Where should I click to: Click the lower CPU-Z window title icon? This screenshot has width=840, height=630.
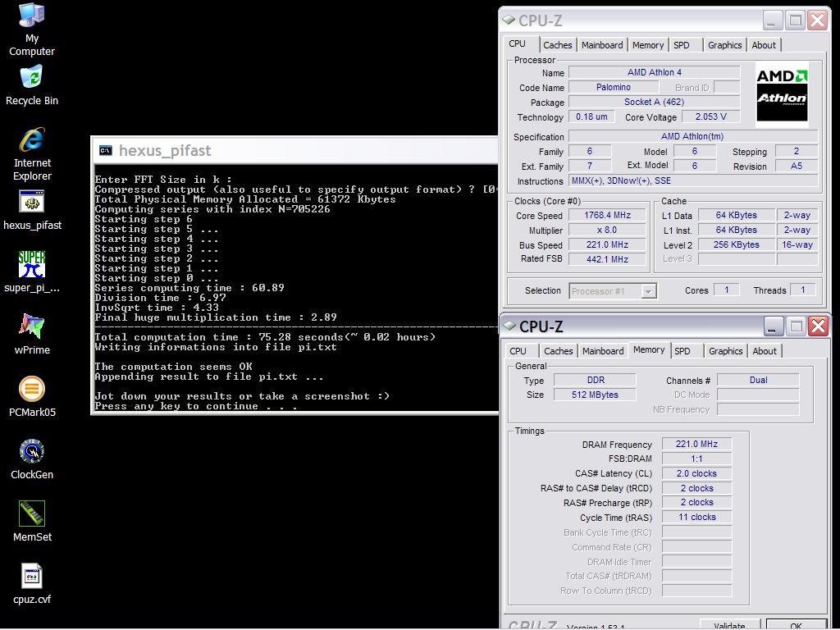pyautogui.click(x=509, y=326)
